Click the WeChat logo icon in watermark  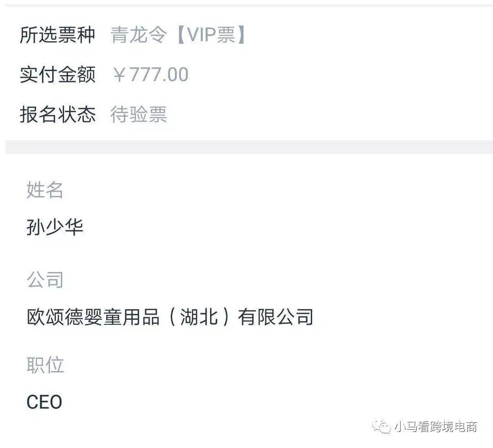coord(381,426)
